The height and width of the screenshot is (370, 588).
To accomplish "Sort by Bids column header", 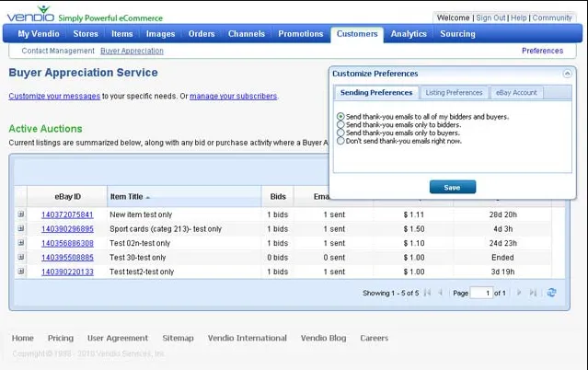I will pyautogui.click(x=278, y=197).
